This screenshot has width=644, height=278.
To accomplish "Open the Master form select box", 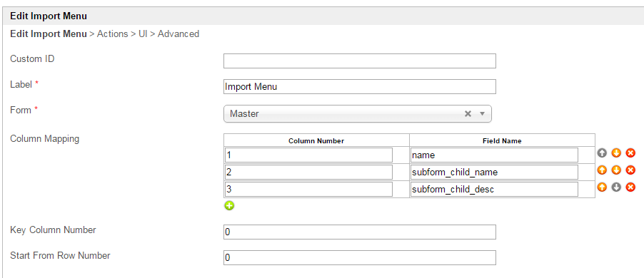I will pos(357,114).
